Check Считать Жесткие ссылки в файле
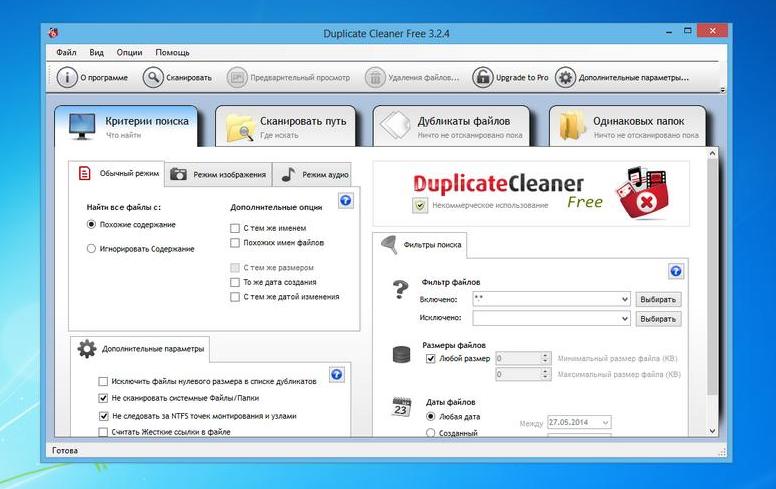 103,432
